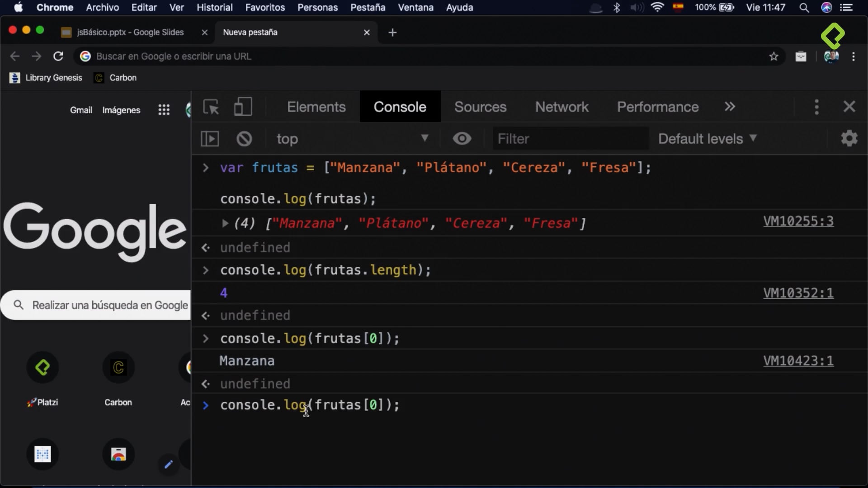Open DevTools three-dot customize menu
Image resolution: width=868 pixels, height=488 pixels.
816,107
